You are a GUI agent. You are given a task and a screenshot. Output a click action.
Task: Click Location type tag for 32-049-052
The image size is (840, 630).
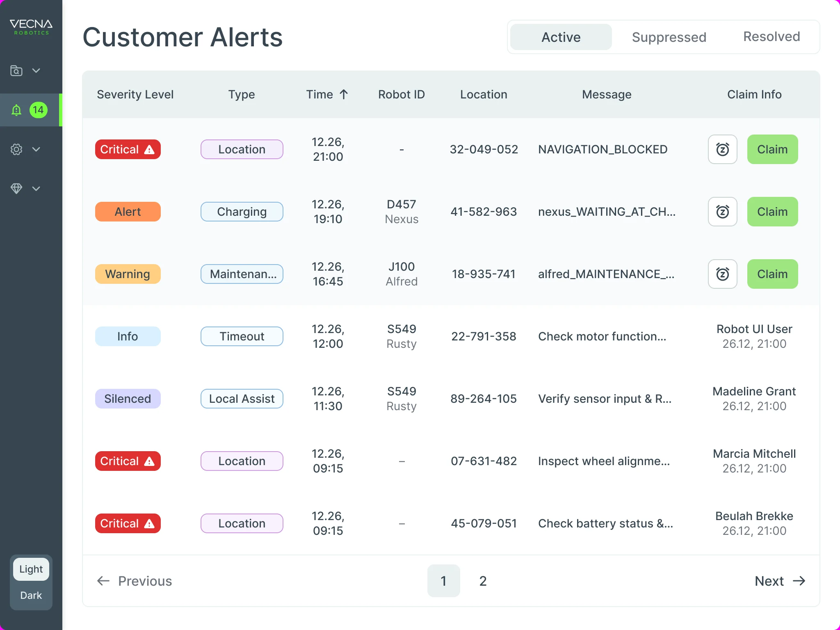242,149
